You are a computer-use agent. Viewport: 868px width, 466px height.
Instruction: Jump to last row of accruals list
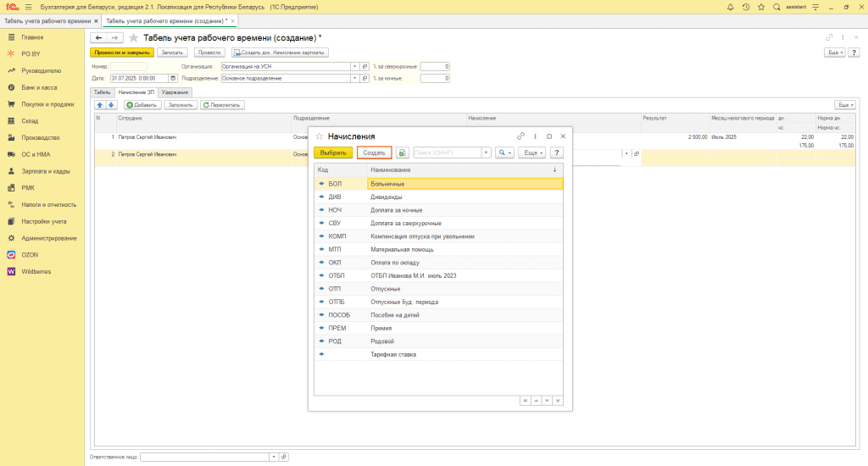pos(558,401)
